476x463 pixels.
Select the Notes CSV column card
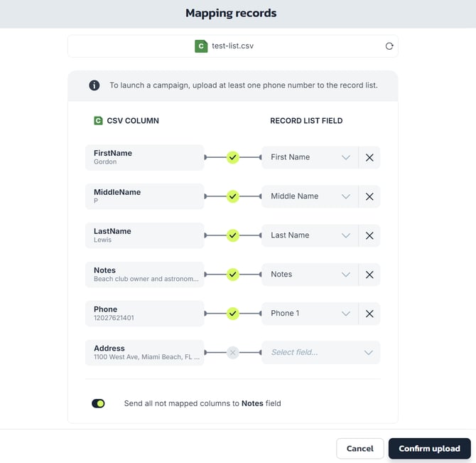click(x=144, y=275)
